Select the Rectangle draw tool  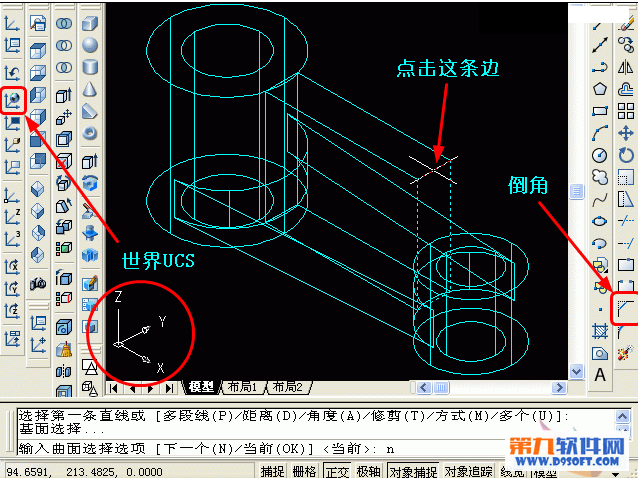(x=600, y=111)
